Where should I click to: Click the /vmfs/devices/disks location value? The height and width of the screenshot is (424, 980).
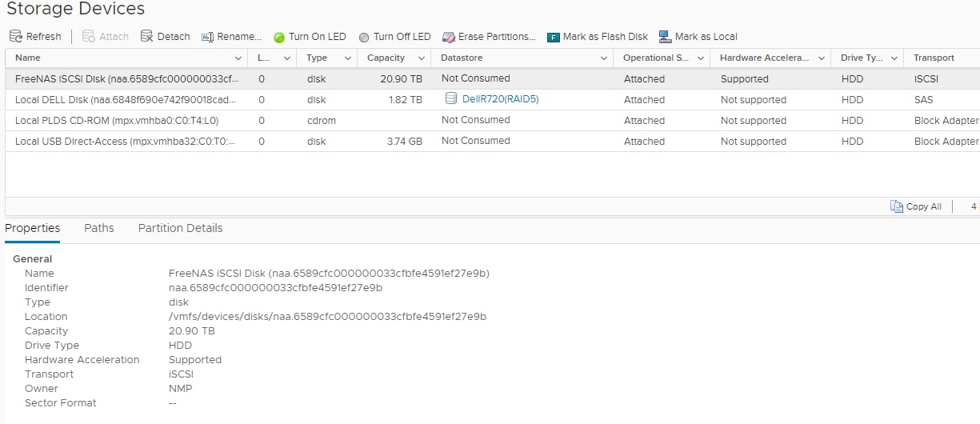[x=327, y=316]
